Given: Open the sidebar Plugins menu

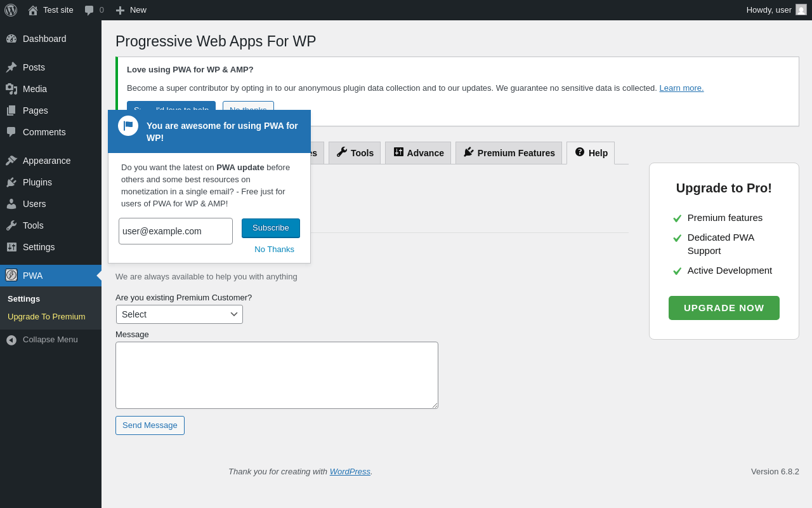Looking at the screenshot, I should tap(51, 182).
